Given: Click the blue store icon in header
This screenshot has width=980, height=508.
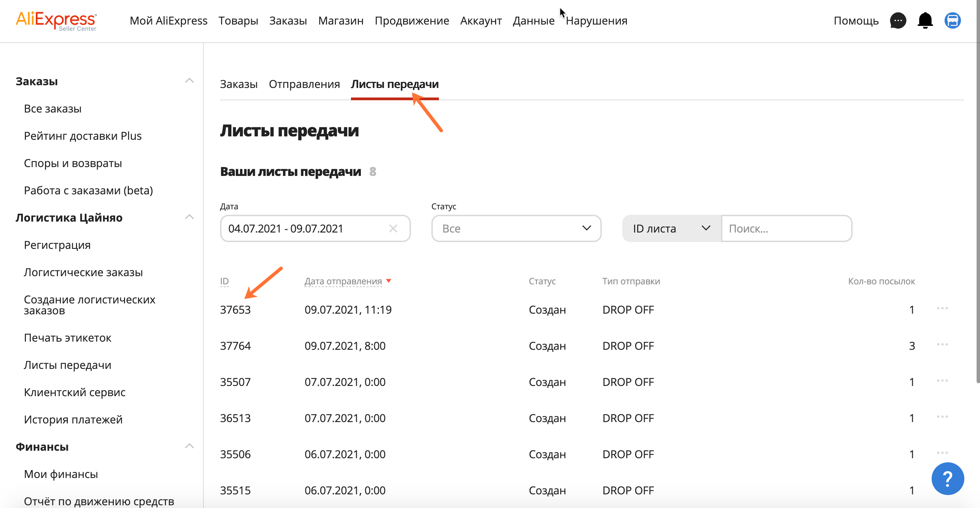Looking at the screenshot, I should pyautogui.click(x=953, y=21).
